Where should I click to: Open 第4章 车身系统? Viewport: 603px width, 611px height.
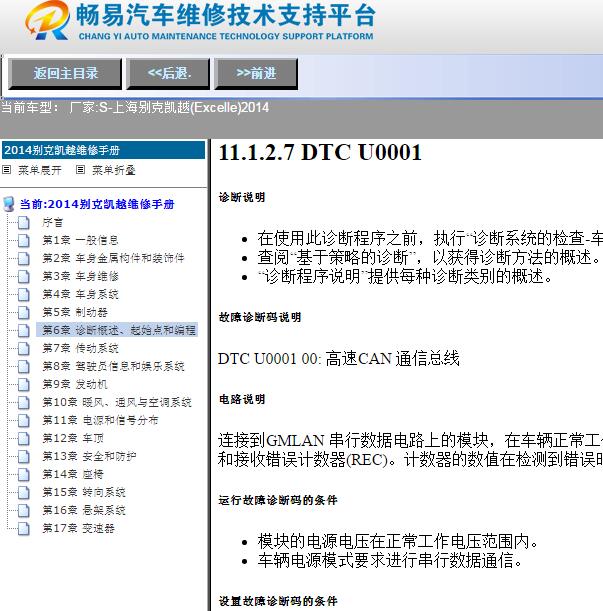point(80,294)
